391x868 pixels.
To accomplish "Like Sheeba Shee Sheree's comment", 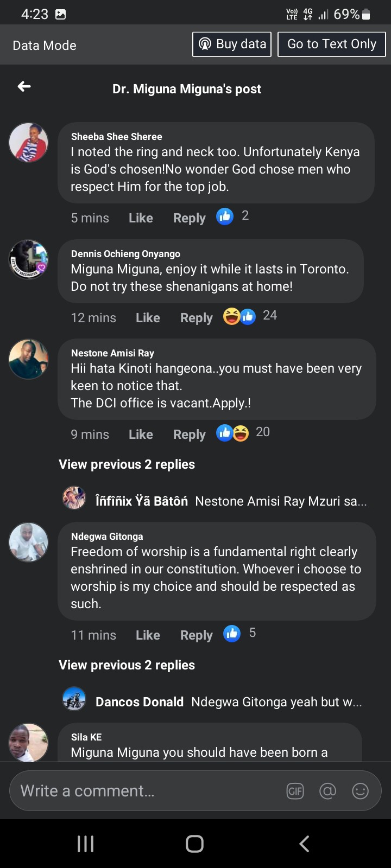I will pos(141,218).
